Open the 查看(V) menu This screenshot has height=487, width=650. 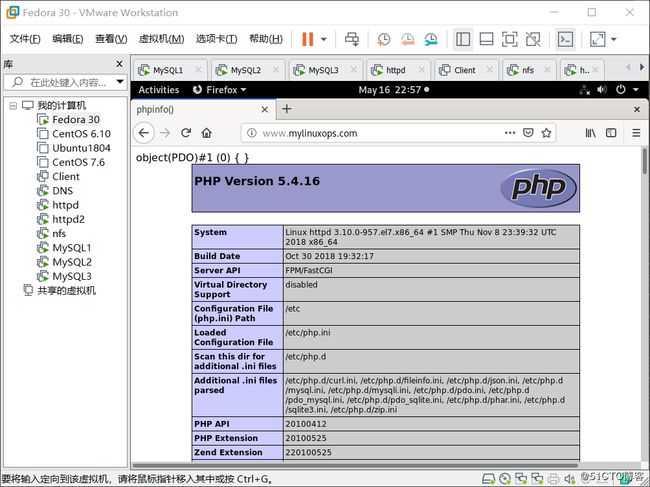pyautogui.click(x=111, y=39)
